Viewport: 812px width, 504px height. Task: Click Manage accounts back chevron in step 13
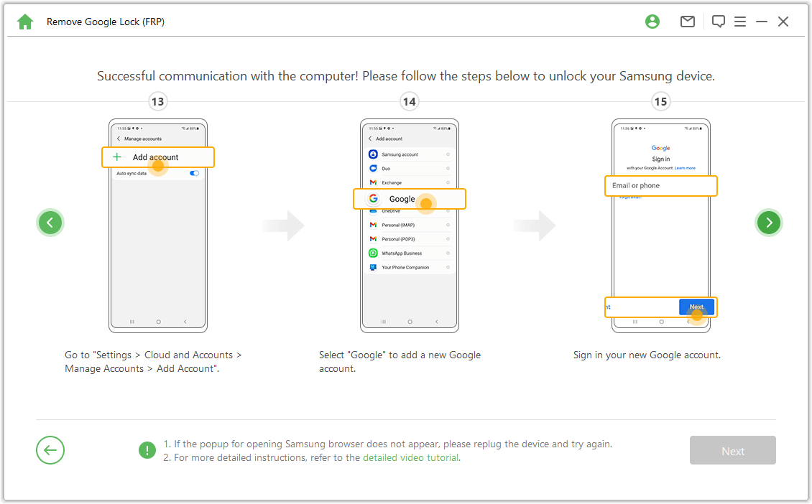coord(119,139)
